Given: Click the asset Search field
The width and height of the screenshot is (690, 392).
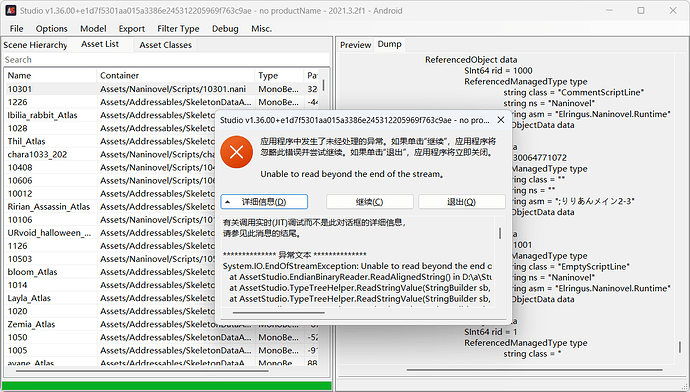Looking at the screenshot, I should click(x=166, y=59).
